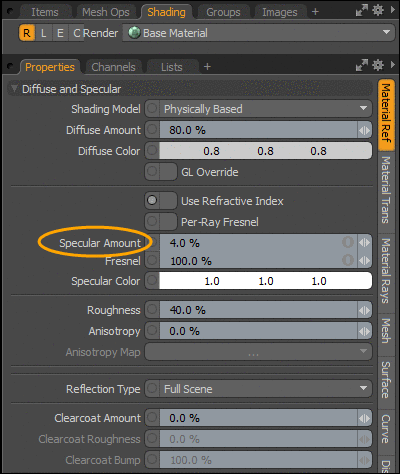Select the R render filter button
This screenshot has height=474, width=400.
(x=27, y=33)
